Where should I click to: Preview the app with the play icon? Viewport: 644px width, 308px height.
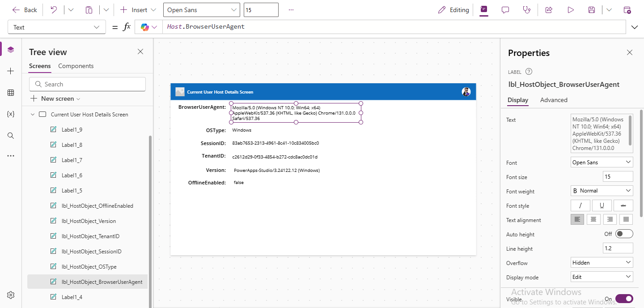click(x=570, y=9)
